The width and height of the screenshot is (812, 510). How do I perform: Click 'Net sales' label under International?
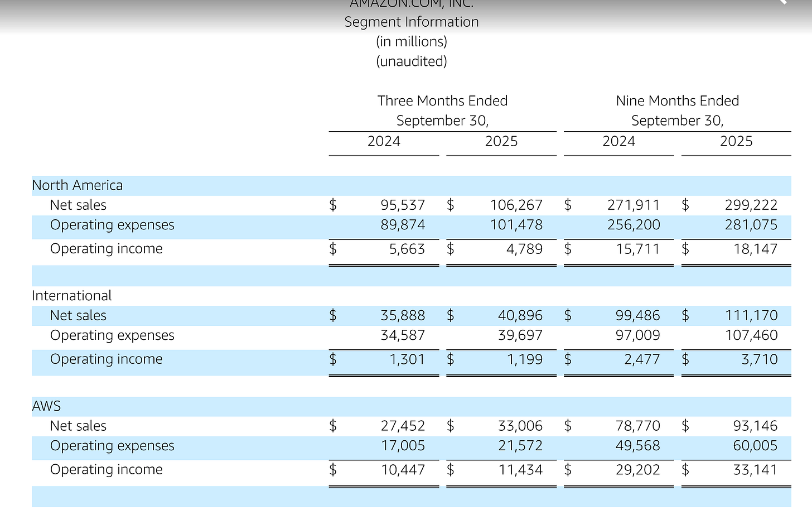point(78,315)
